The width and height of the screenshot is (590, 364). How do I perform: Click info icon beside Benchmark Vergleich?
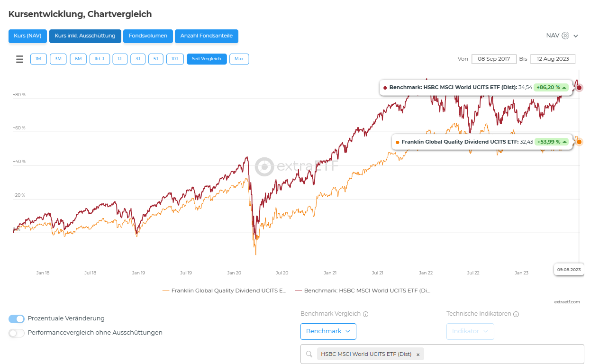point(366,314)
